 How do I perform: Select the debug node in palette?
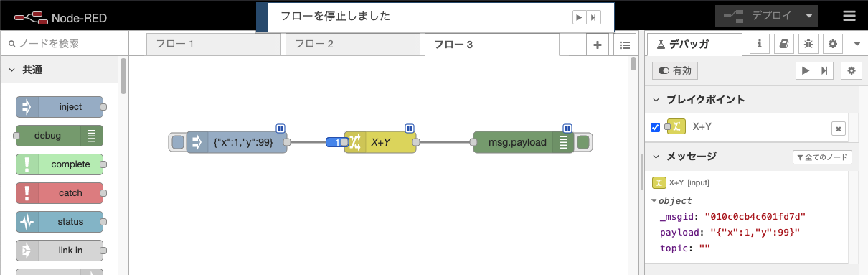point(60,136)
